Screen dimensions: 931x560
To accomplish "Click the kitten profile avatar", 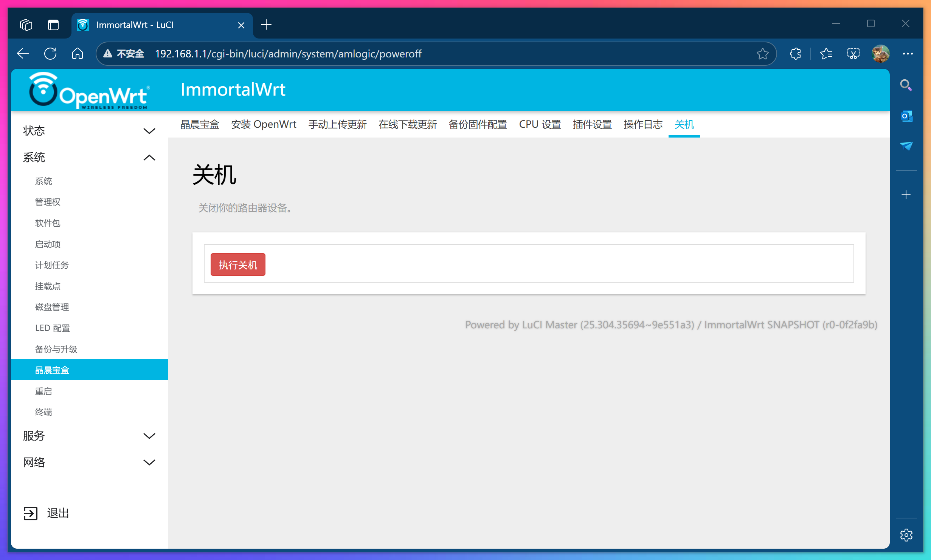I will 880,54.
